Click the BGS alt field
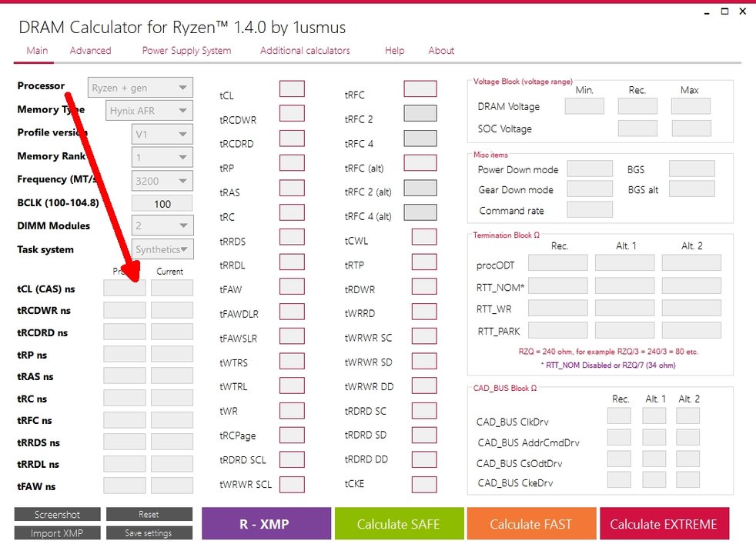Image resolution: width=756 pixels, height=554 pixels. click(692, 189)
